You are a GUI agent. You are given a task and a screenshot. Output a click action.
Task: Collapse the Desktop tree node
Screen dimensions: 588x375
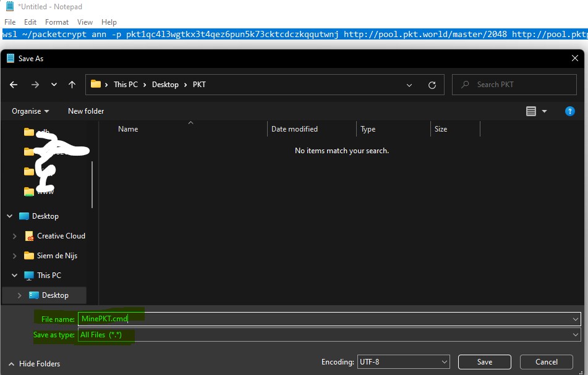10,216
